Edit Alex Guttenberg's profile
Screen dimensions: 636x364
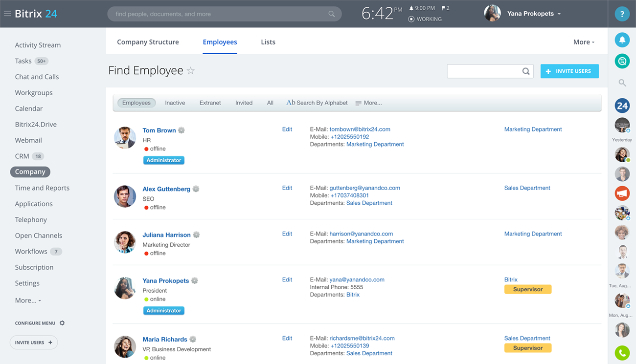click(x=287, y=188)
